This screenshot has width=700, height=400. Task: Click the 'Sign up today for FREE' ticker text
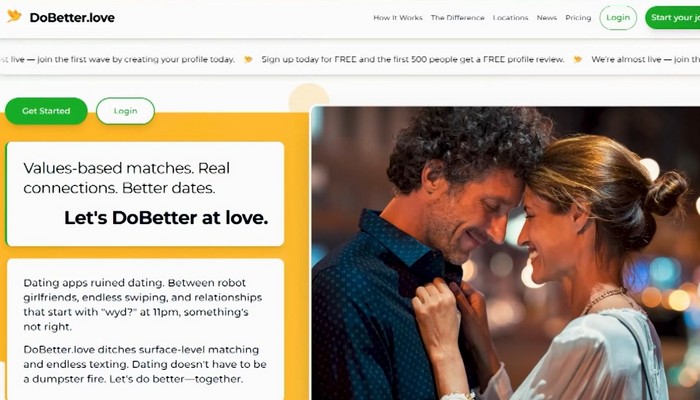(413, 59)
